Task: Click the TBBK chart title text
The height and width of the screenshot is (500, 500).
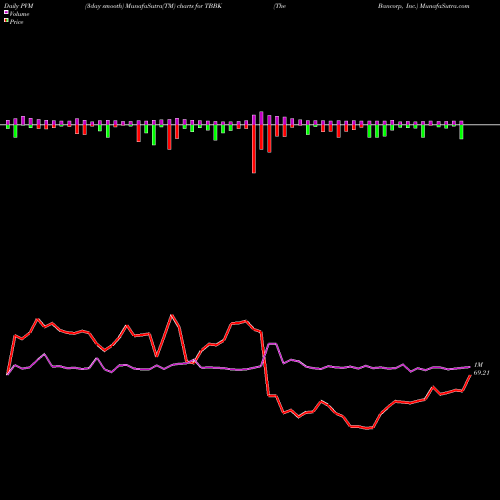Action: (x=153, y=6)
